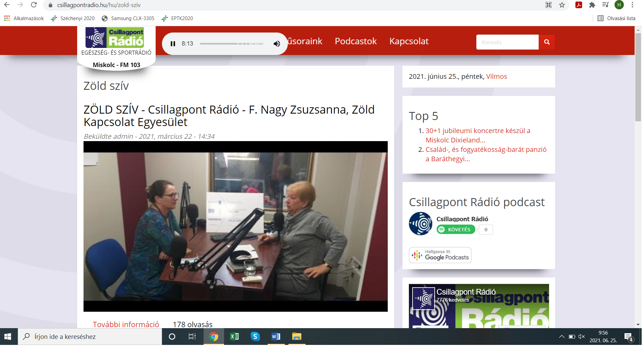
Task: Click the scrollbar down arrow
Action: pyautogui.click(x=638, y=324)
